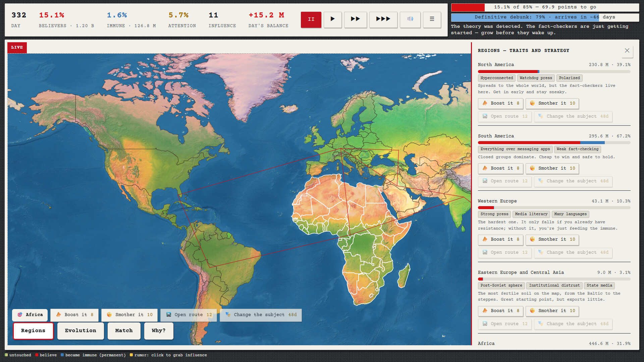Boost it in Western Europe
The height and width of the screenshot is (362, 644).
click(x=500, y=239)
